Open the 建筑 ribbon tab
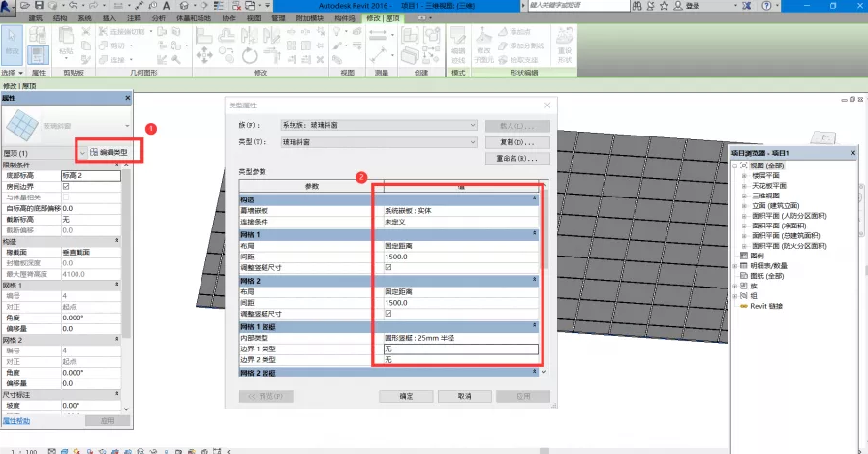 point(36,17)
